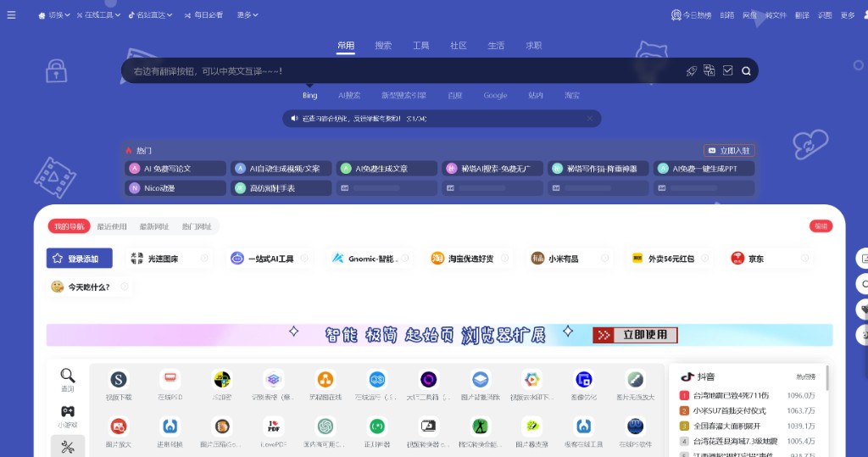
Task: Expand the left 更多 dropdown
Action: point(248,15)
